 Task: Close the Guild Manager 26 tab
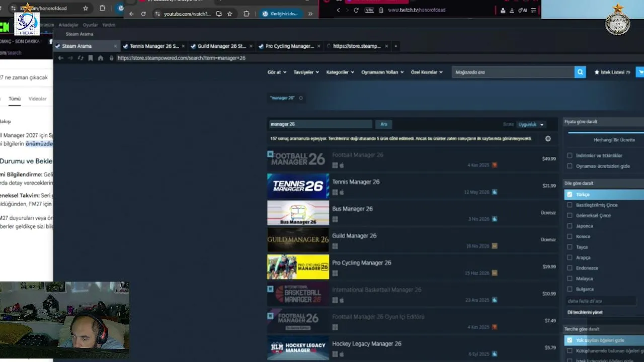coord(251,46)
